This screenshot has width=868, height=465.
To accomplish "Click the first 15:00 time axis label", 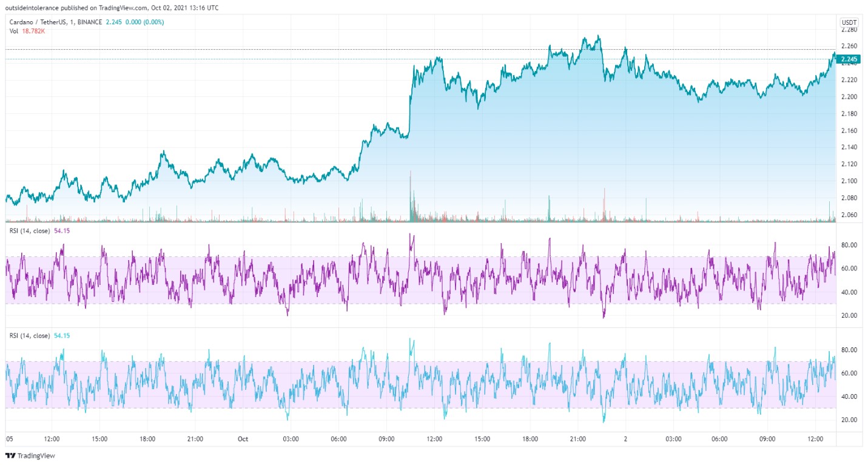I will 99,439.
